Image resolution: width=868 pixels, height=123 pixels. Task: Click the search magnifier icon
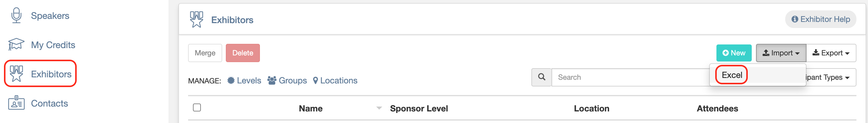tap(541, 77)
